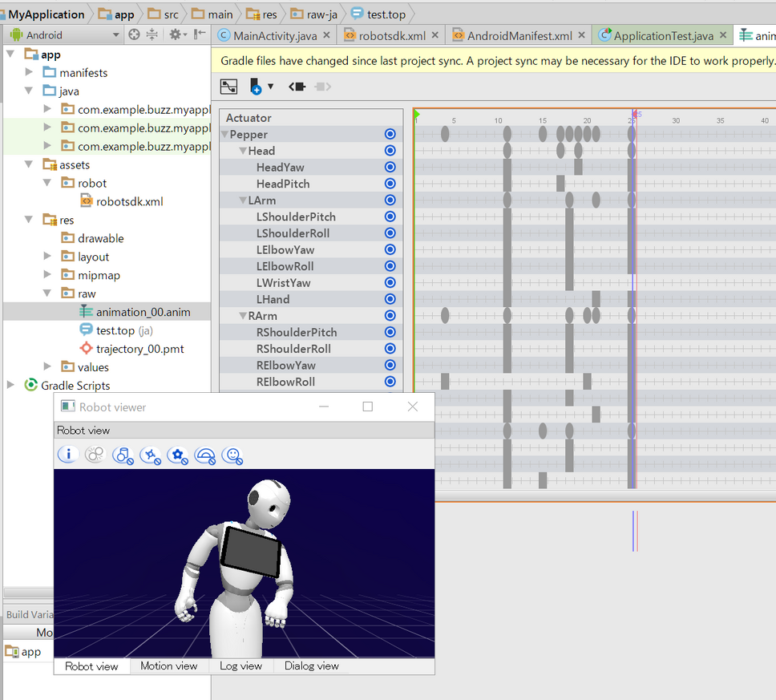Open the Dialog view tab
Screen dimensions: 776x700
[311, 666]
